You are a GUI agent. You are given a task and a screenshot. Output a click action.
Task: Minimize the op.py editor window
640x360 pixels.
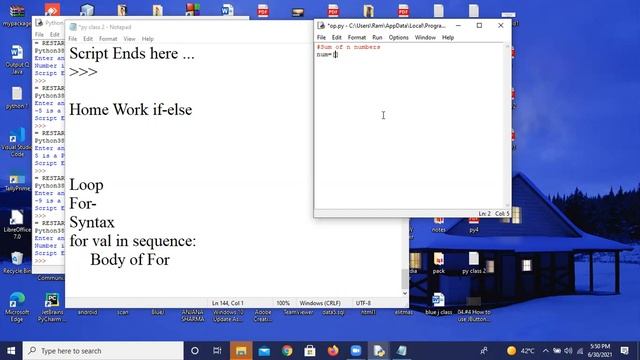click(x=458, y=25)
